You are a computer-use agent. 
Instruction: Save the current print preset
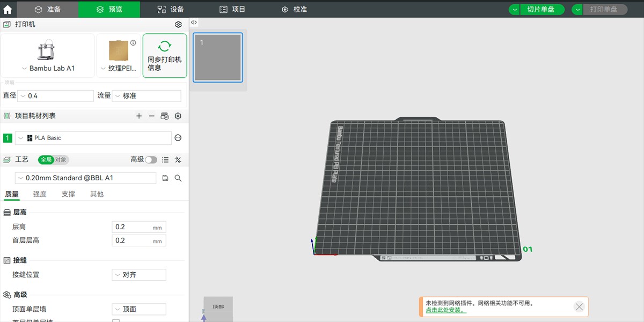click(x=165, y=178)
